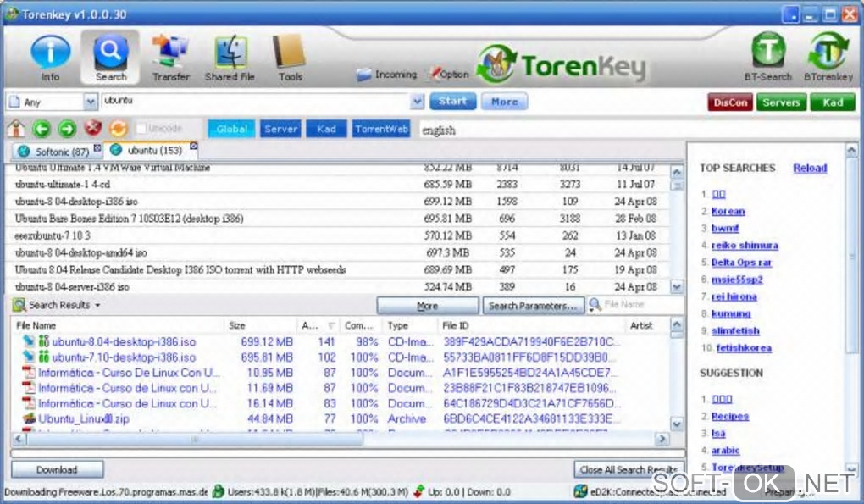Screen dimensions: 864x504
Task: Select ubuntu-7.10-desktop-i386.iso search result
Action: point(124,357)
